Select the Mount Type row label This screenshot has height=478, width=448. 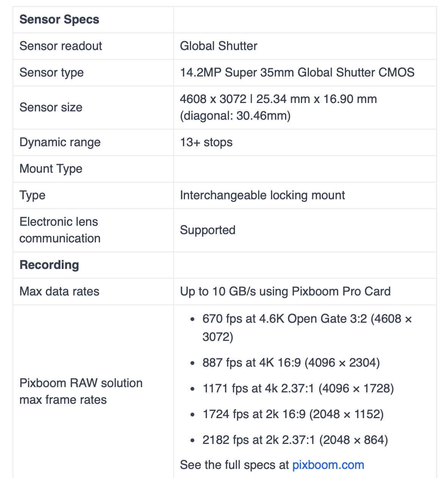coord(51,169)
